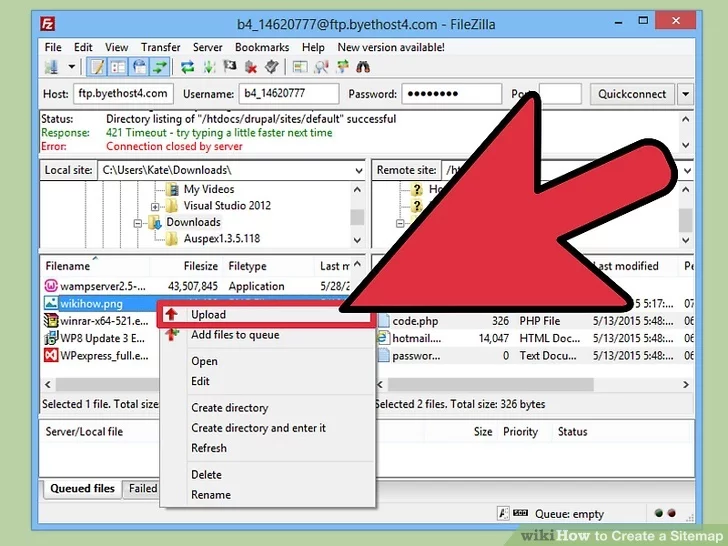Click the message log scroll down arrow
The height and width of the screenshot is (546, 728).
685,145
